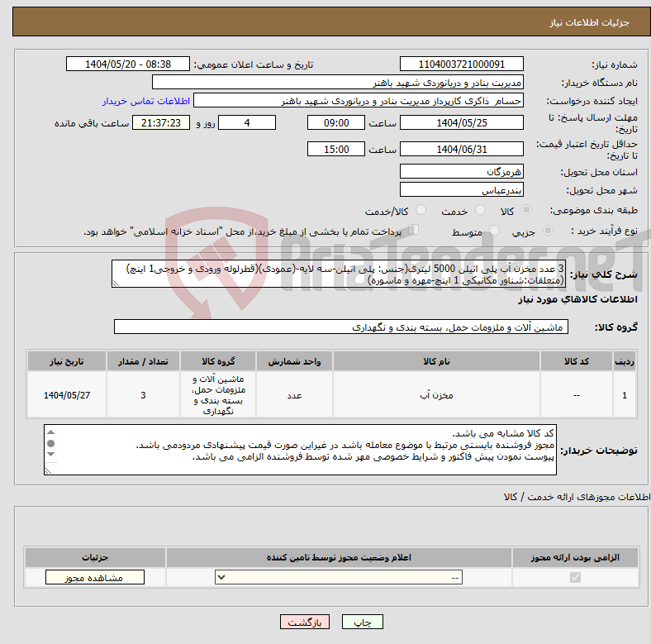
Task: Open اطلاعات تماس خریدار link
Action: click(x=146, y=101)
